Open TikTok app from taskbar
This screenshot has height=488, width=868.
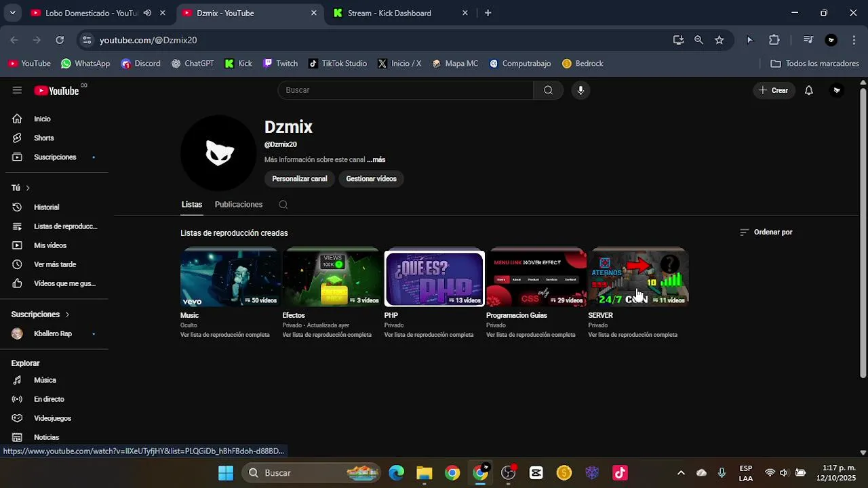(x=620, y=473)
